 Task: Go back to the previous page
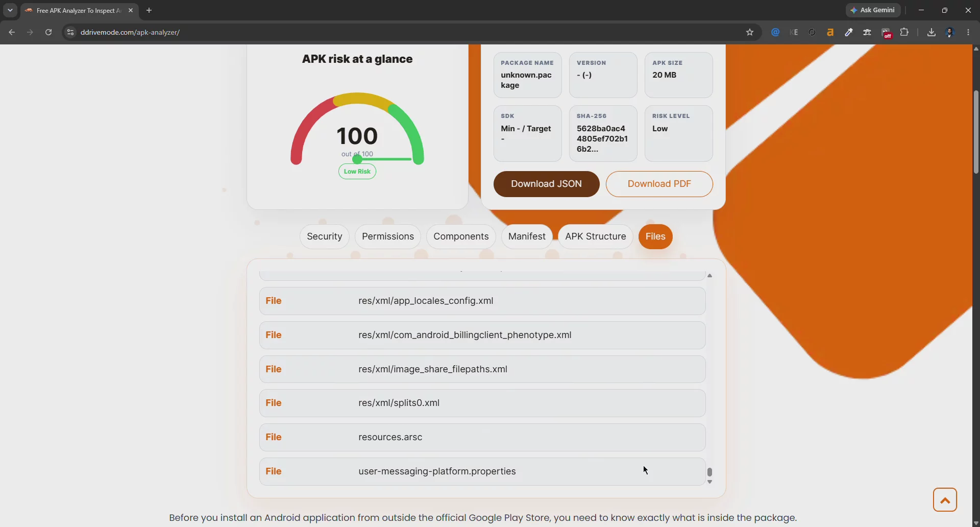coord(12,32)
